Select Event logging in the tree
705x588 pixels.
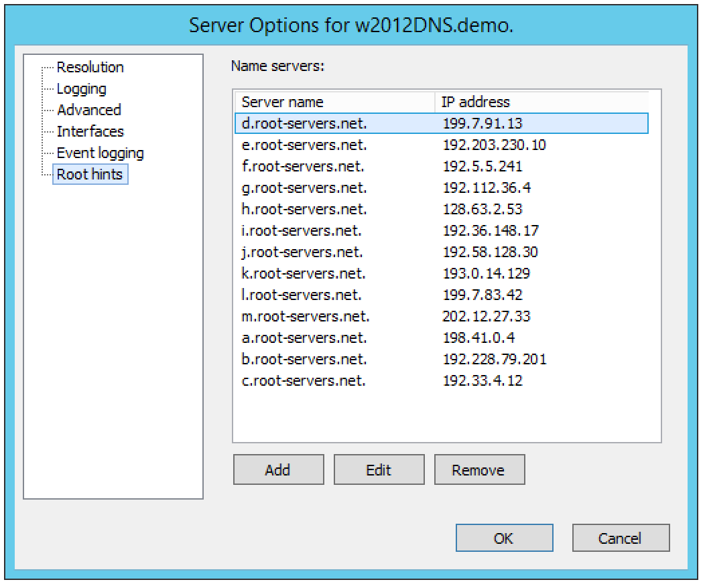(x=100, y=153)
